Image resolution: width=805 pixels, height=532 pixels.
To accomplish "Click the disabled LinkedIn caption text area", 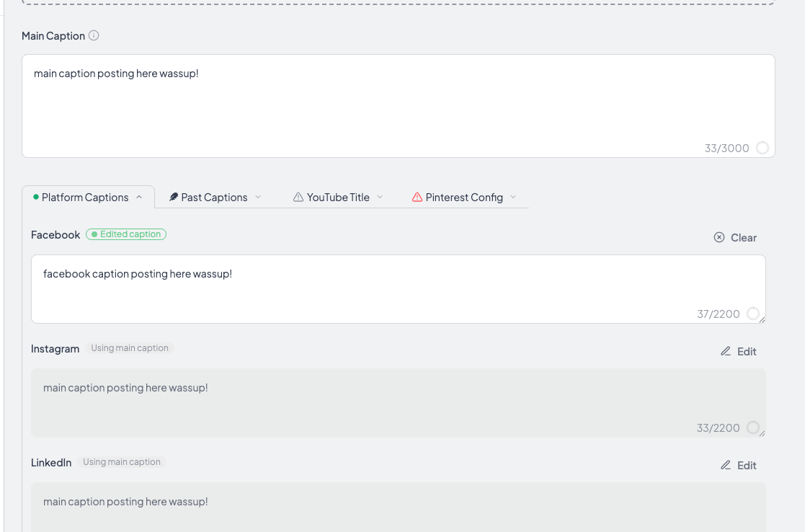I will pyautogui.click(x=399, y=507).
